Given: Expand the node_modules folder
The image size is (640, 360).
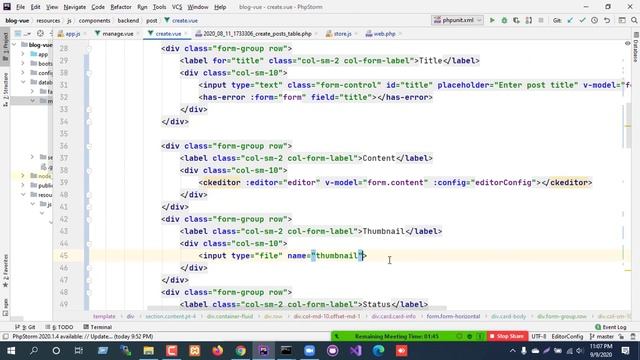Looking at the screenshot, I should (23, 176).
